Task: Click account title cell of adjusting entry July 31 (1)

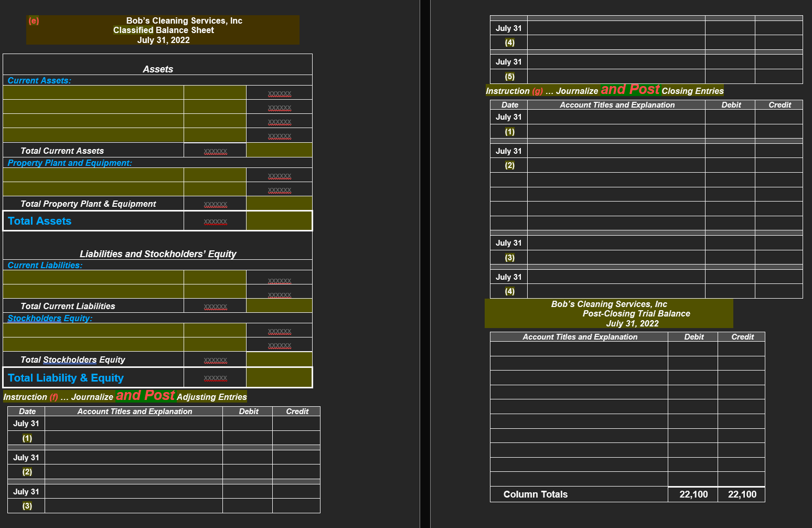Action: point(134,424)
